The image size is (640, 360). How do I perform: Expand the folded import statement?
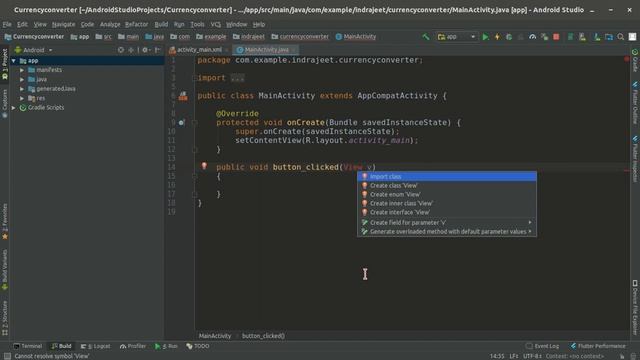coord(238,78)
